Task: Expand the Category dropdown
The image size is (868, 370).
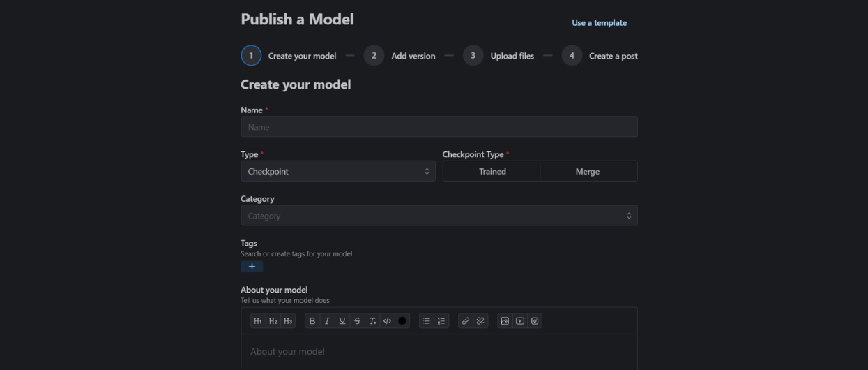Action: (x=439, y=216)
